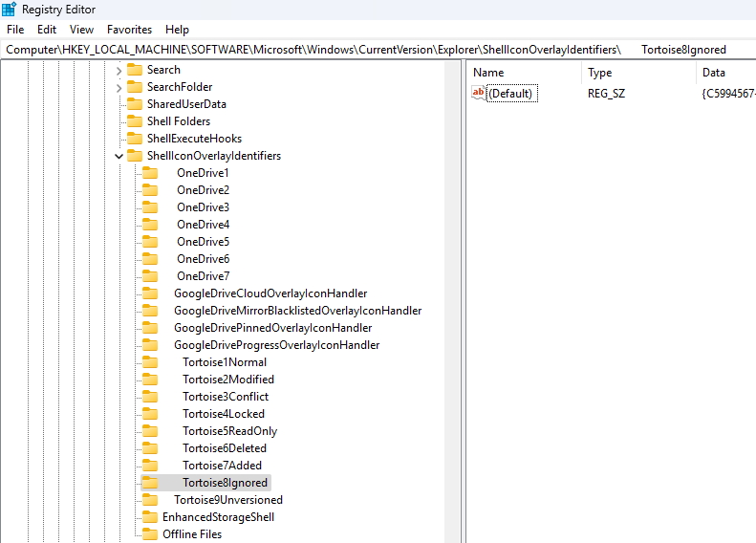Viewport: 756px width, 543px height.
Task: Click the Tortoise5ReadOnly folder icon
Action: (150, 431)
